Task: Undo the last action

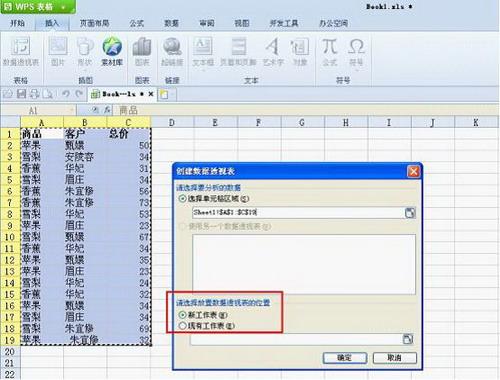Action: 66,94
